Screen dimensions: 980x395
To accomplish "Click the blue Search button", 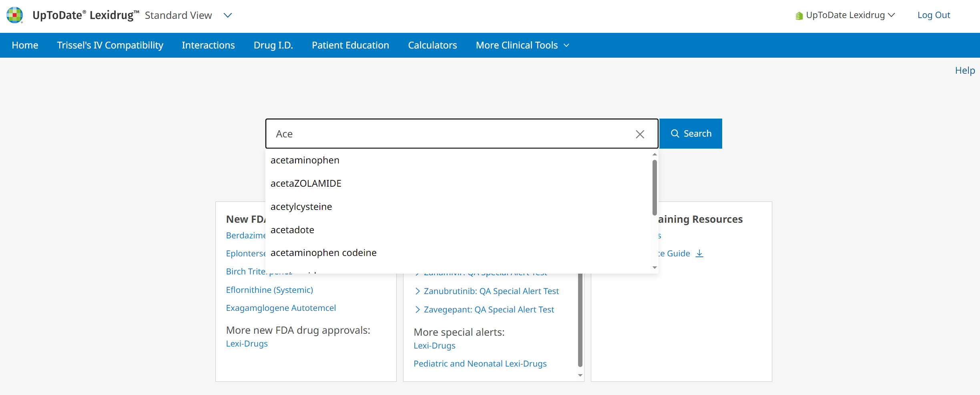I will 691,133.
